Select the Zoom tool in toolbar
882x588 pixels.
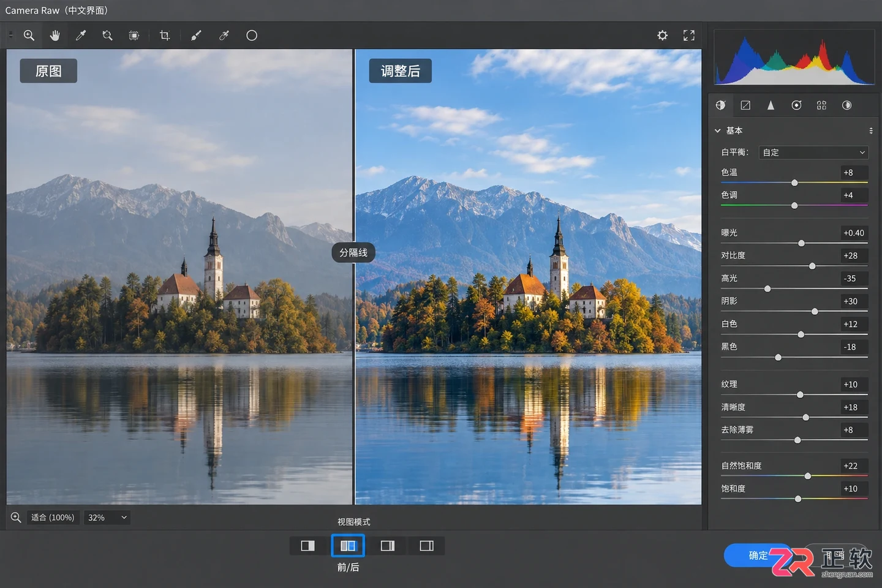point(29,36)
